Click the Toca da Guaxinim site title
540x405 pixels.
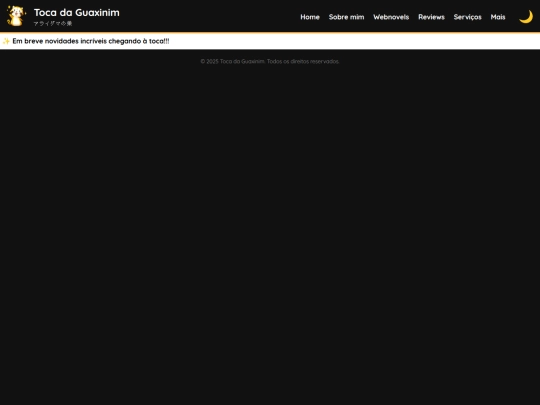[x=76, y=12]
